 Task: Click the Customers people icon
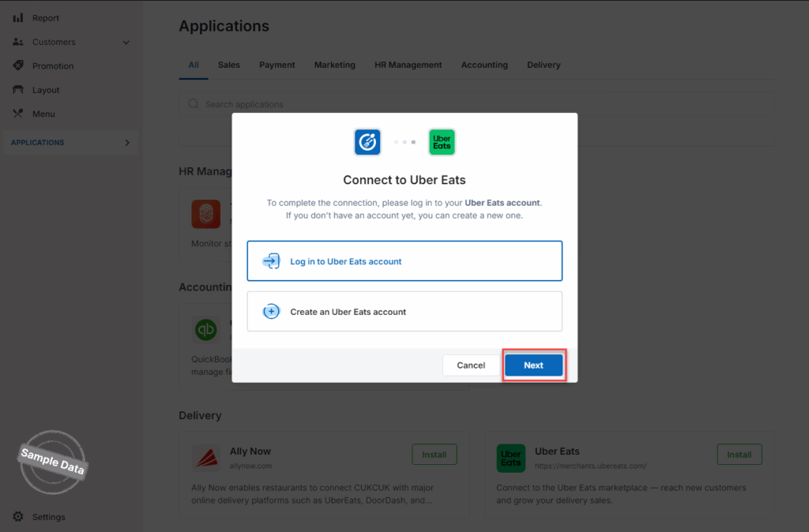[18, 42]
